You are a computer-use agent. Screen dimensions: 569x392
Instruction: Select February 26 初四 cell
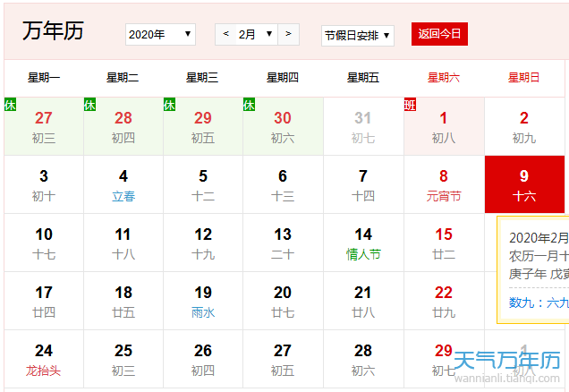tap(203, 359)
